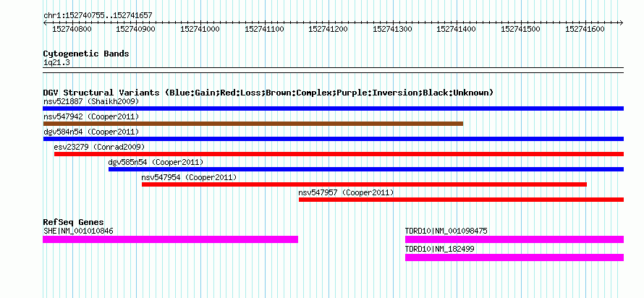Click ruler position 152741500
Screen dimensions: 644x298
tap(521, 29)
